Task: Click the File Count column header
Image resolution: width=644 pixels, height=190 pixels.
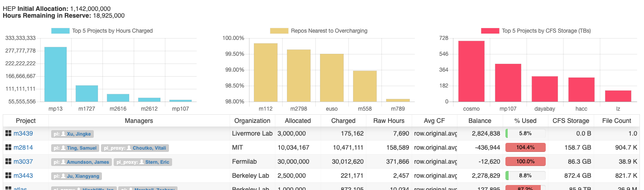Action: click(x=616, y=121)
